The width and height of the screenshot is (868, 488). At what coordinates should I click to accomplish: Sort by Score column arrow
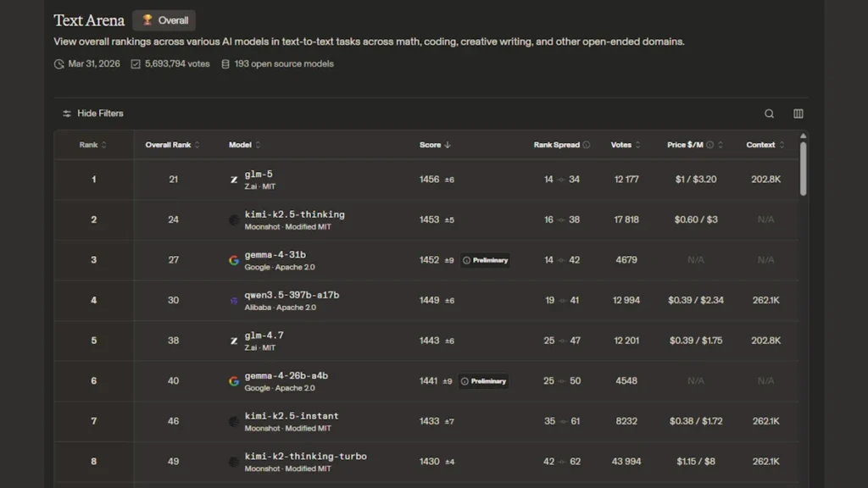tap(448, 145)
